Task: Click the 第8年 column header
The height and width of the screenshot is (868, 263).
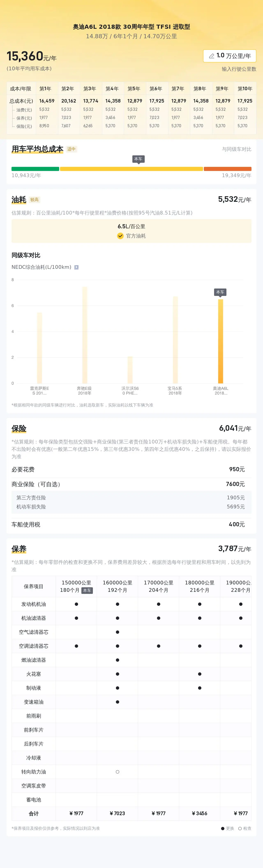Action: [x=200, y=89]
